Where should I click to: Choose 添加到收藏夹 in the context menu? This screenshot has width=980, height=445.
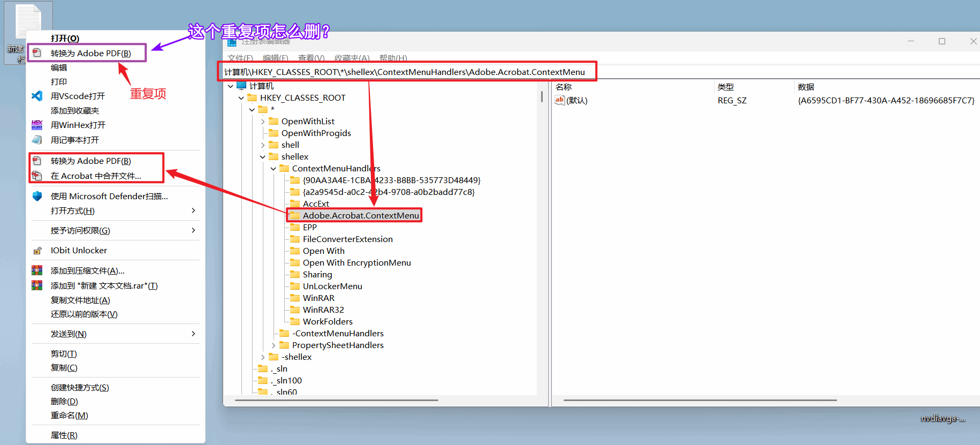[x=116, y=111]
